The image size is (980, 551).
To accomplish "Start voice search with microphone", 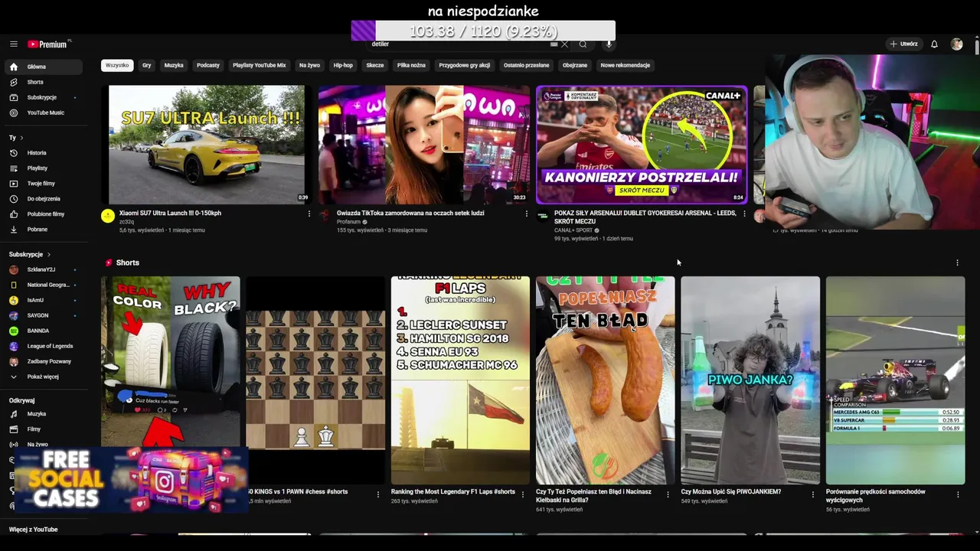I will [609, 44].
